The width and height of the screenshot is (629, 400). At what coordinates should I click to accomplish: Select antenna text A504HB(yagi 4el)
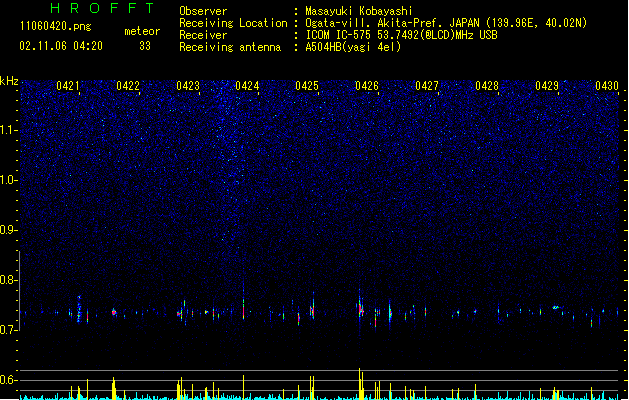pos(353,47)
